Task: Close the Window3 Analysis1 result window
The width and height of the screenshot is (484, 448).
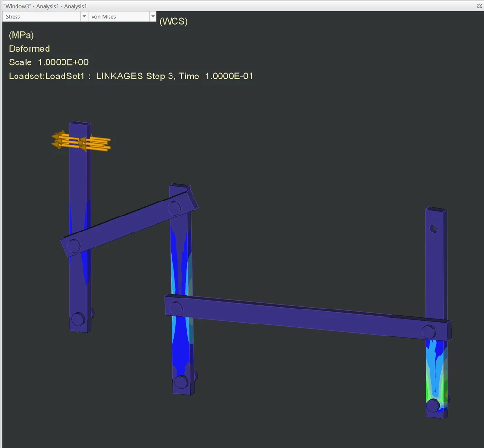Action: pyautogui.click(x=479, y=6)
